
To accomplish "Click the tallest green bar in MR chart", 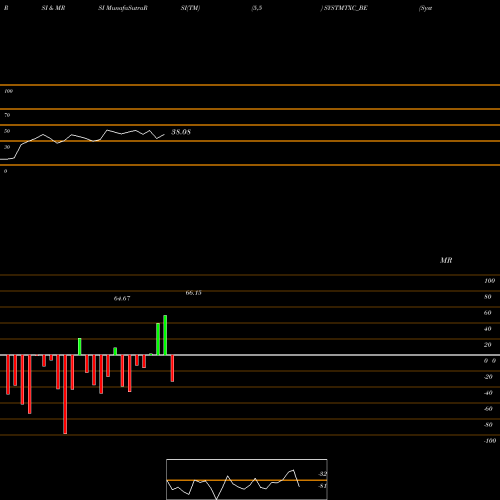I will pos(165,335).
